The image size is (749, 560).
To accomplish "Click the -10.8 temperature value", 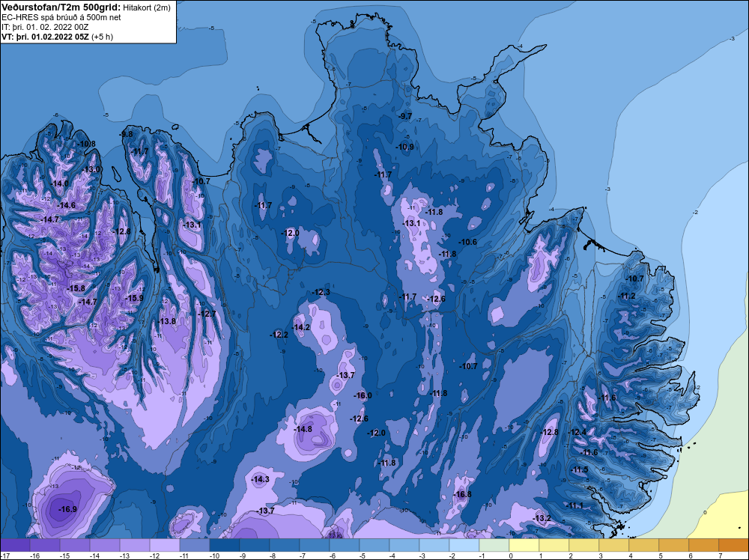I will [86, 144].
